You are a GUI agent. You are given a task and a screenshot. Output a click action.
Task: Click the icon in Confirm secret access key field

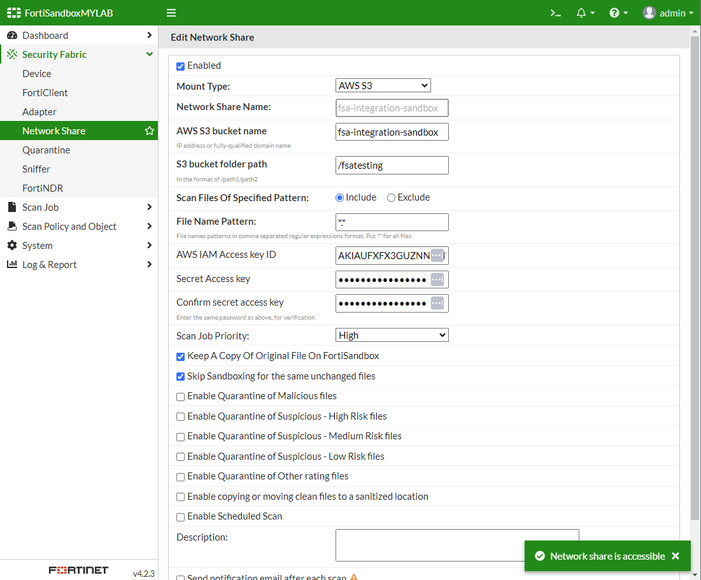pyautogui.click(x=437, y=303)
